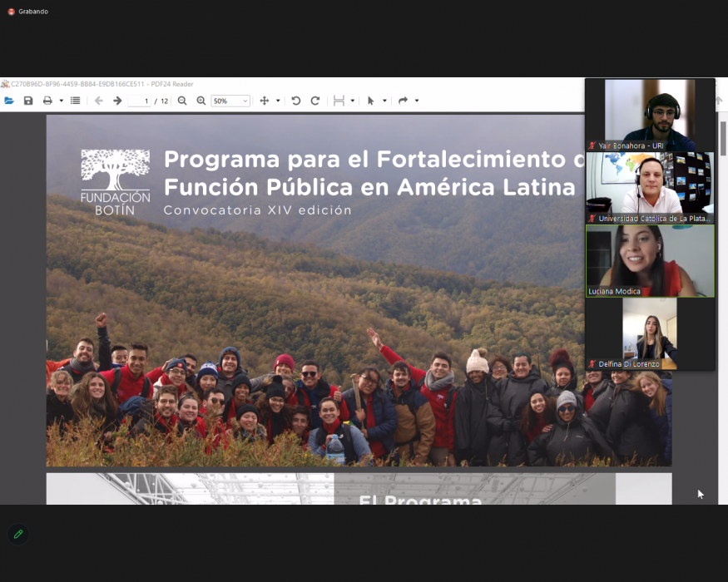Click the green pencil annotation button

(17, 534)
